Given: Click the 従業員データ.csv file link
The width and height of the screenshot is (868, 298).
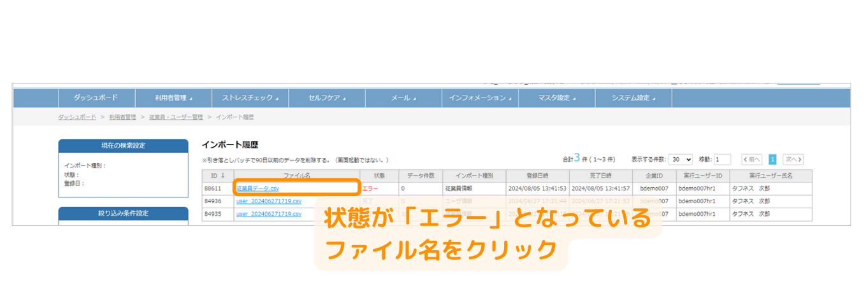Looking at the screenshot, I should point(257,188).
